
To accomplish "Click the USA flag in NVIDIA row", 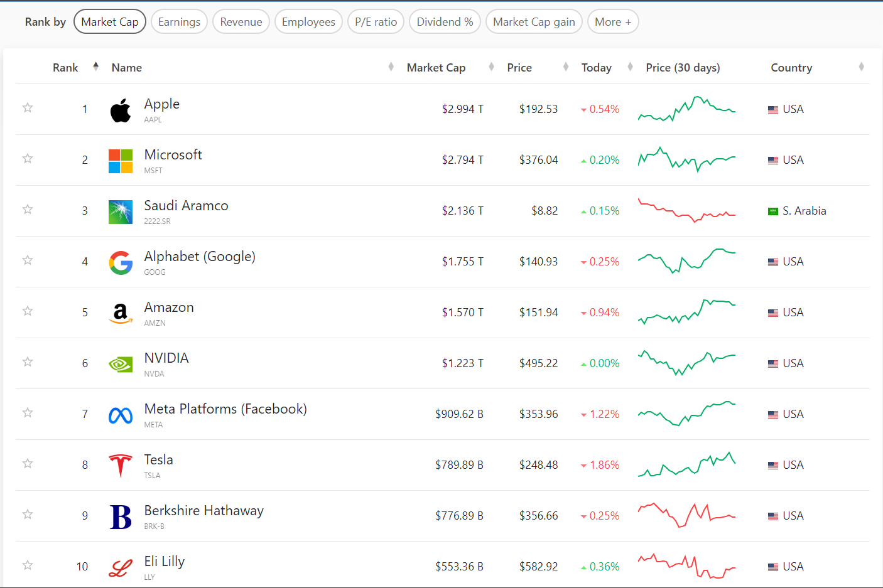I will tap(773, 364).
